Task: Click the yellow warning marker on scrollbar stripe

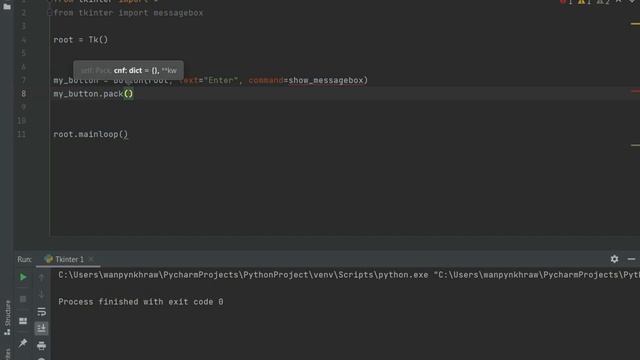Action: coord(635,24)
